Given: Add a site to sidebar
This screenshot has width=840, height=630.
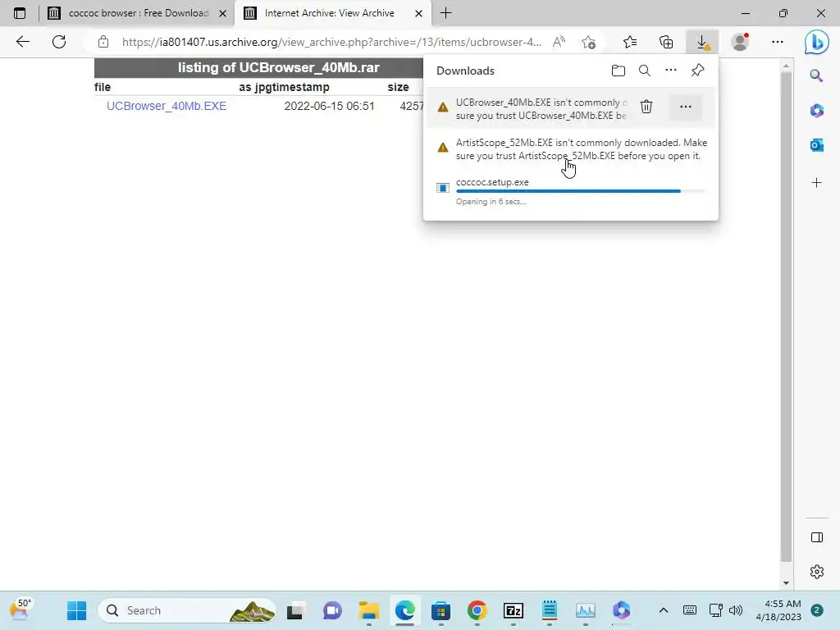Looking at the screenshot, I should (x=816, y=183).
